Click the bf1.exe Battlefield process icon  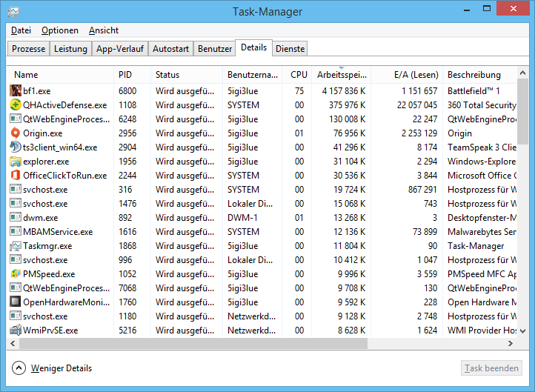pos(16,91)
